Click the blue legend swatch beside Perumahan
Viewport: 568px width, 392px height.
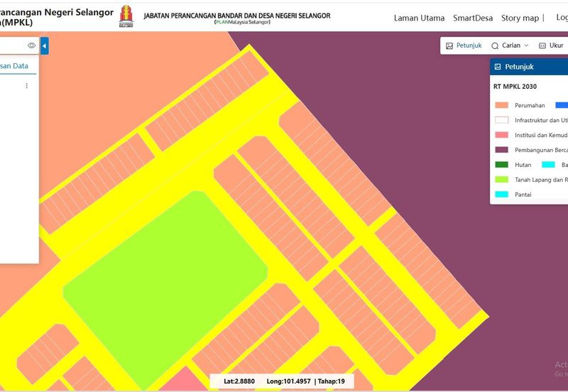562,105
